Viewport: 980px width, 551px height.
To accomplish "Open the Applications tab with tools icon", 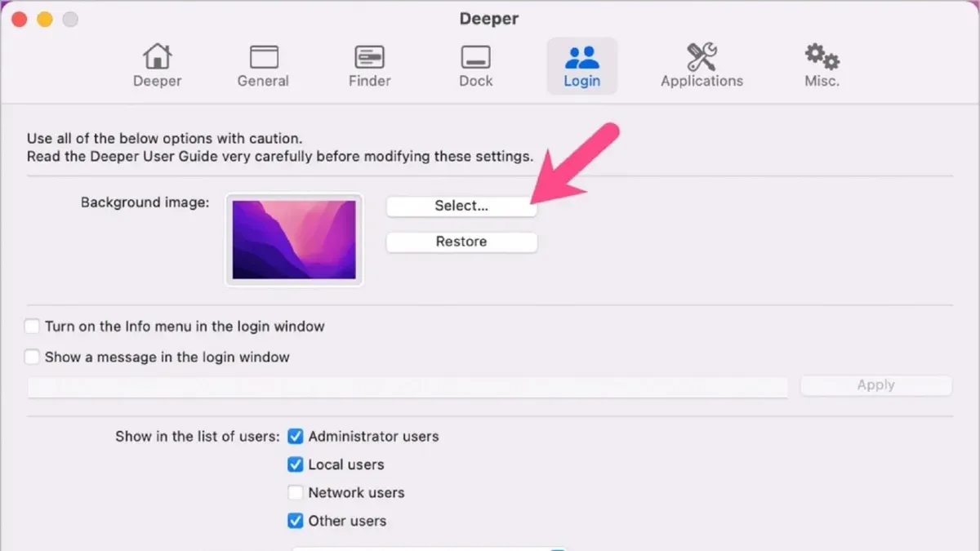I will [702, 65].
